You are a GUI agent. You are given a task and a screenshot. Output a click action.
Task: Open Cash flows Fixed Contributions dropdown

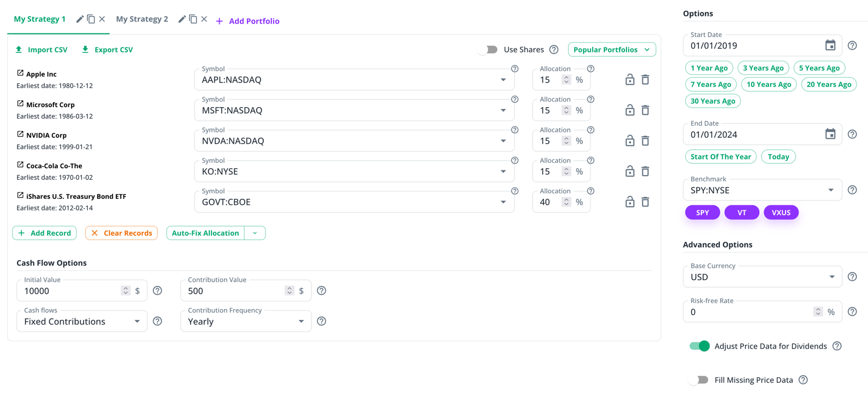point(82,322)
